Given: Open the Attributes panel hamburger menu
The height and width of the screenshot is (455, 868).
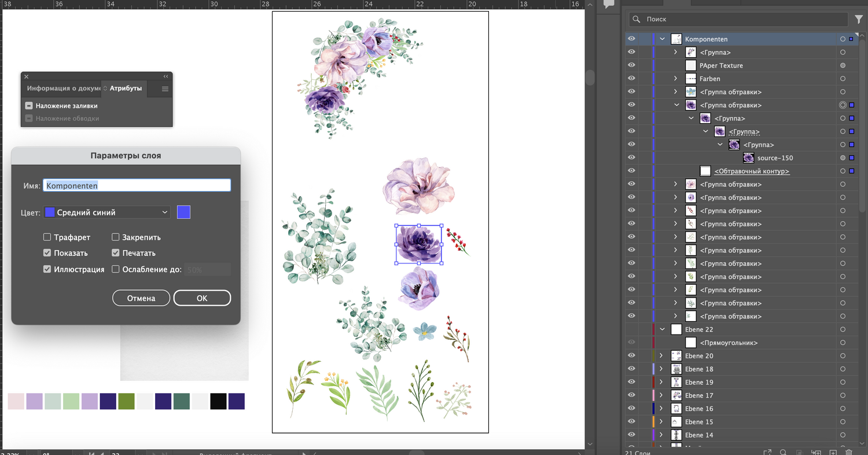Looking at the screenshot, I should 165,89.
